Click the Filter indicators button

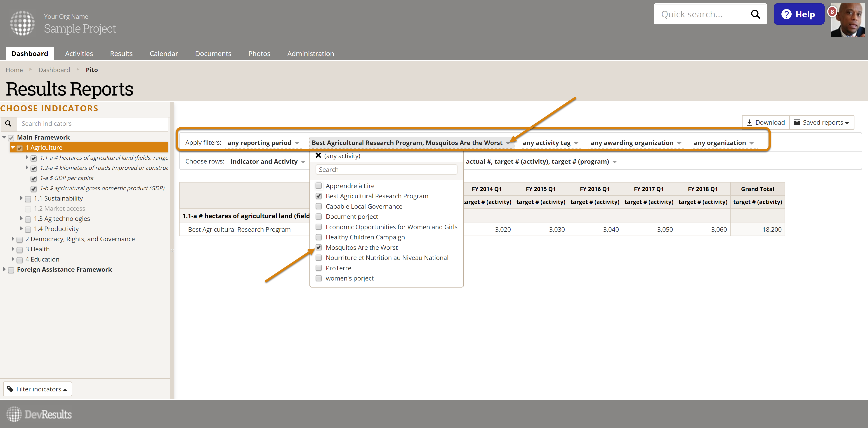(x=38, y=389)
